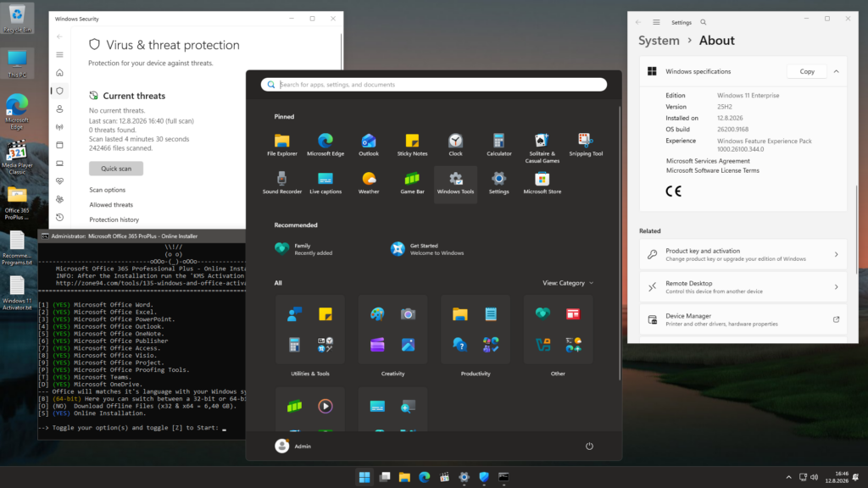868x488 pixels.
Task: Copy the Windows specifications
Action: click(807, 71)
